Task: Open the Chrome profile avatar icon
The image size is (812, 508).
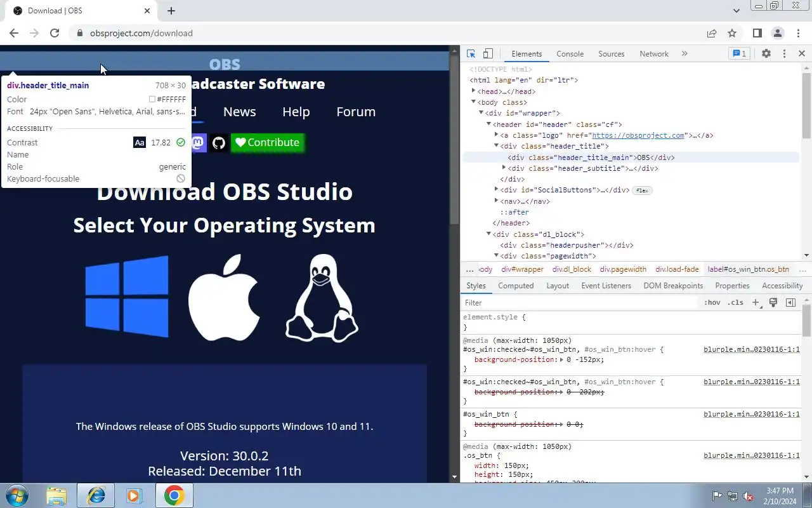Action: click(x=778, y=33)
